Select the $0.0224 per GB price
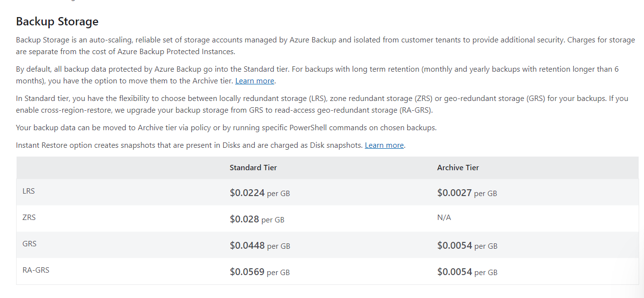Viewport: 644px width, 298px height. coord(260,193)
